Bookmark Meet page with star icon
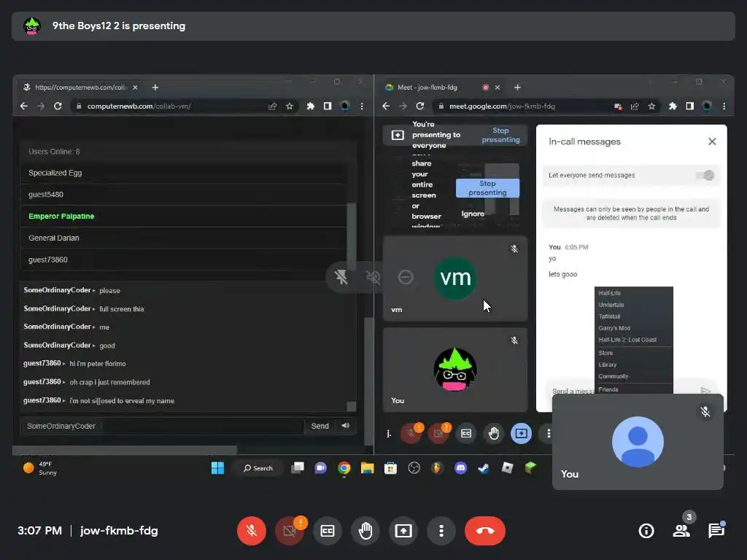Viewport: 747px width, 560px height. (x=651, y=106)
